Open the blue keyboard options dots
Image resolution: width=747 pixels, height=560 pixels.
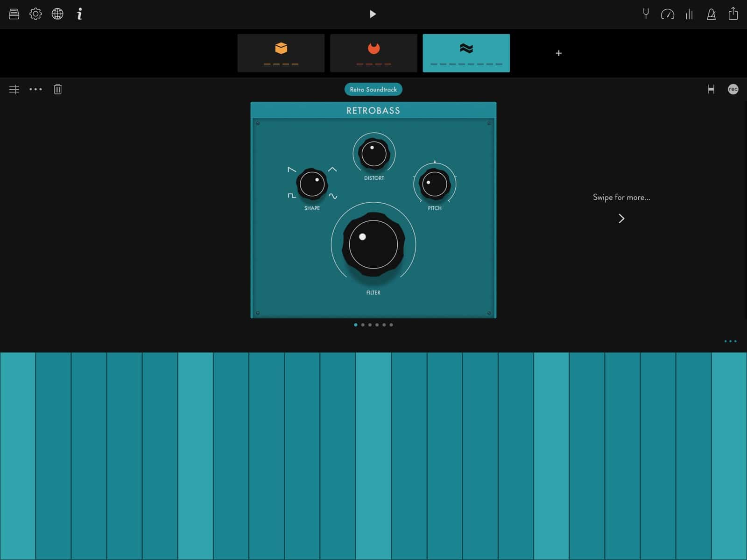[730, 341]
